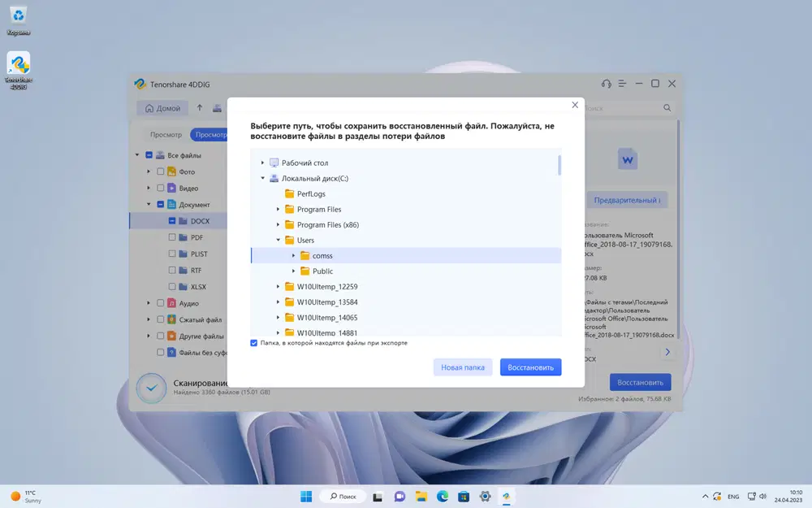Expand comss folder arrow
Screen dimensions: 812x508
point(293,255)
